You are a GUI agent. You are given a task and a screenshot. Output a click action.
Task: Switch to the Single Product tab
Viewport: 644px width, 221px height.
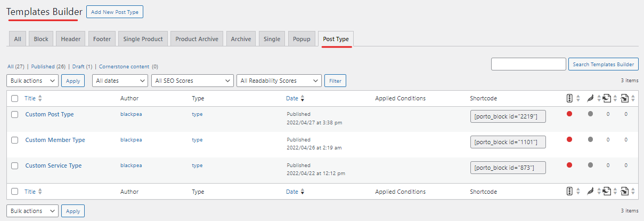[143, 39]
